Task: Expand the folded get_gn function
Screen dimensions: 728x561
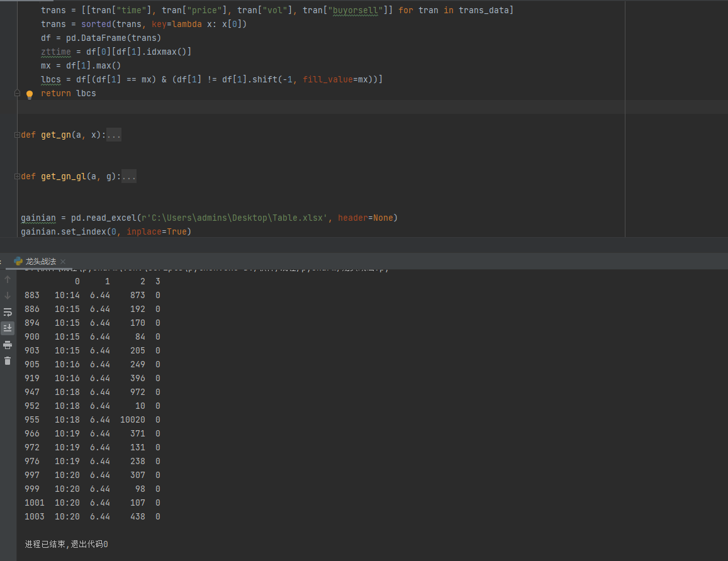Action: tap(17, 135)
